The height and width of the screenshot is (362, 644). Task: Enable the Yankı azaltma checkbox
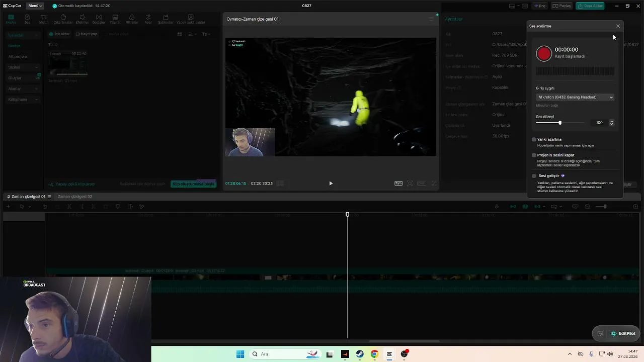point(534,139)
